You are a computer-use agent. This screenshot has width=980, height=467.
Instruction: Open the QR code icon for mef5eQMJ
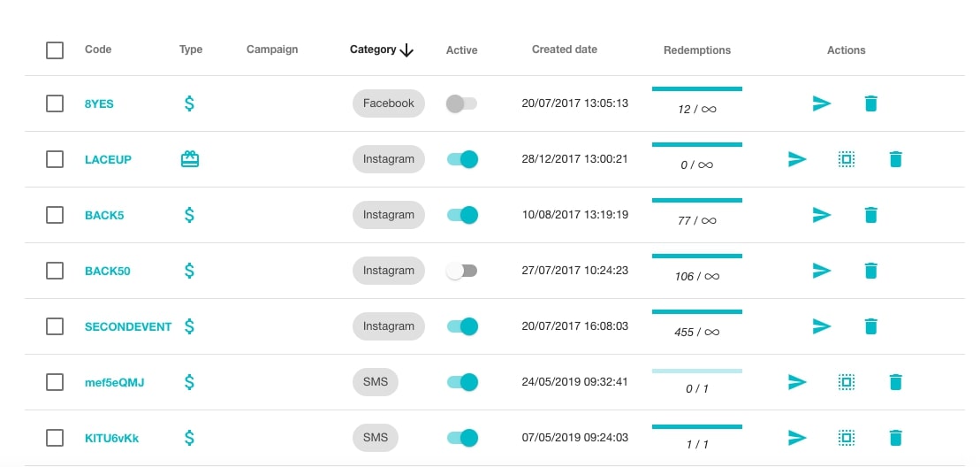click(x=847, y=382)
